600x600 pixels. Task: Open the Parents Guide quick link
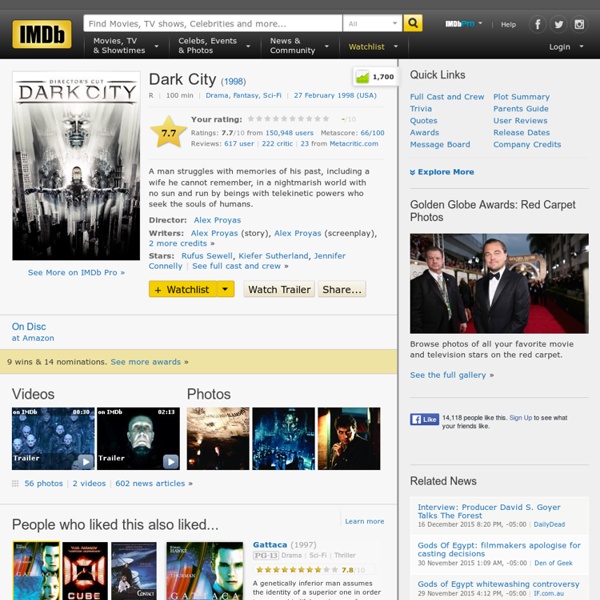tap(521, 109)
